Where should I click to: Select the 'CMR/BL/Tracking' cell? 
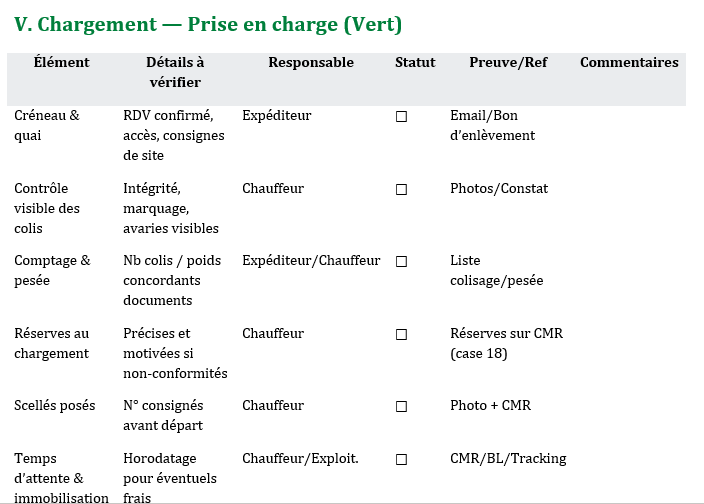coord(508,458)
